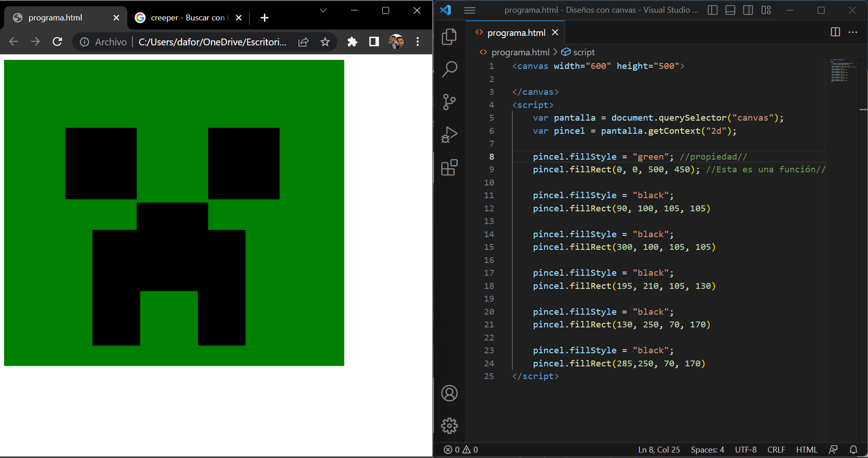The width and height of the screenshot is (868, 458).
Task: Select the programa.html editor tab in VS Code
Action: [x=516, y=33]
